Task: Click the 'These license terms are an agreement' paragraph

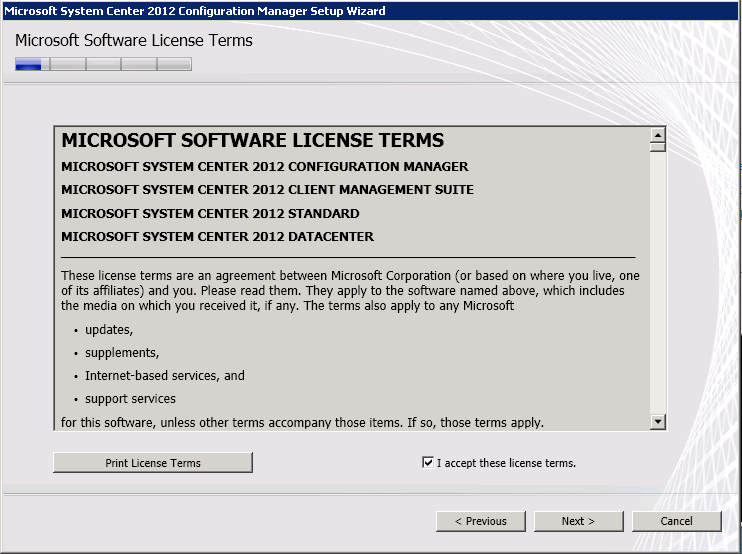Action: 350,290
